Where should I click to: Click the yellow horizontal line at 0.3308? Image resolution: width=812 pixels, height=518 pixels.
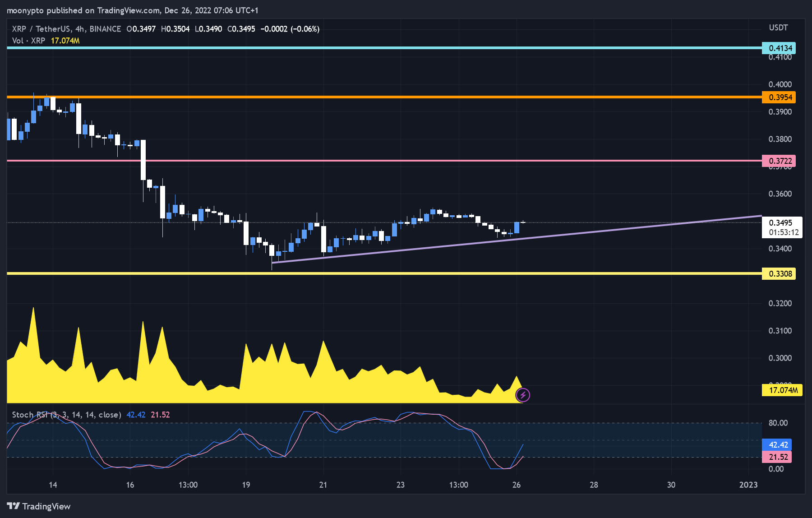[x=383, y=273]
